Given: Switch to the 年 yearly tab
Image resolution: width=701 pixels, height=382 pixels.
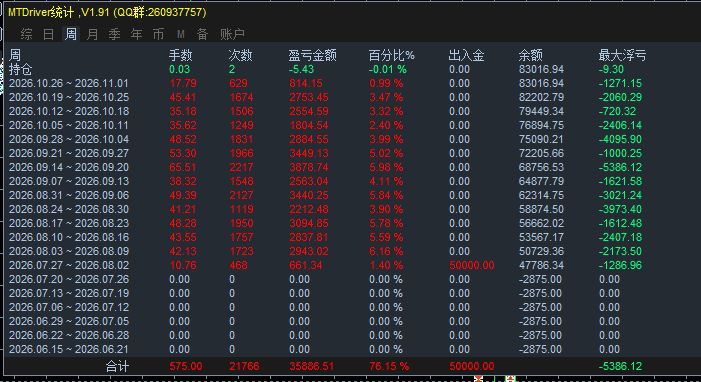Looking at the screenshot, I should tap(136, 34).
